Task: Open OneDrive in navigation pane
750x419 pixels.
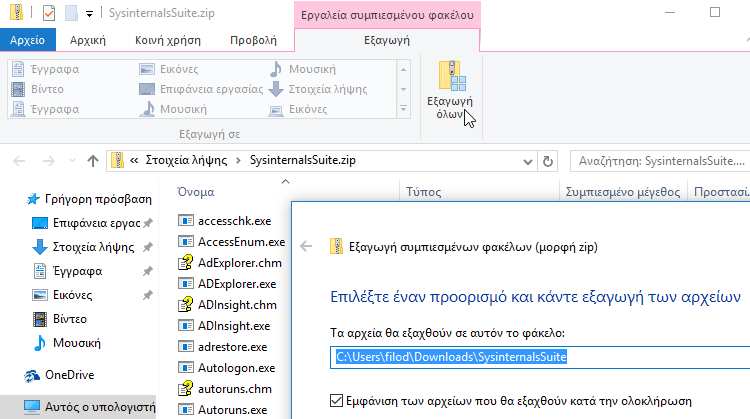Action: (59, 375)
